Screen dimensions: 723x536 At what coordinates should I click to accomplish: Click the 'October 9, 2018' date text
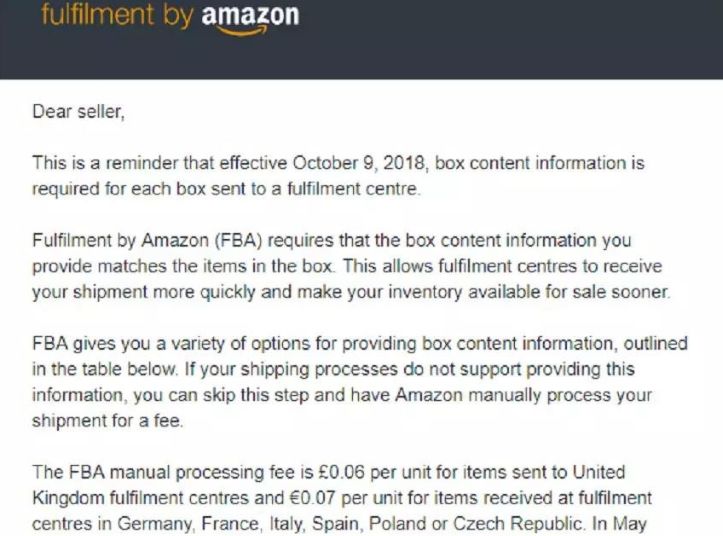(358, 163)
